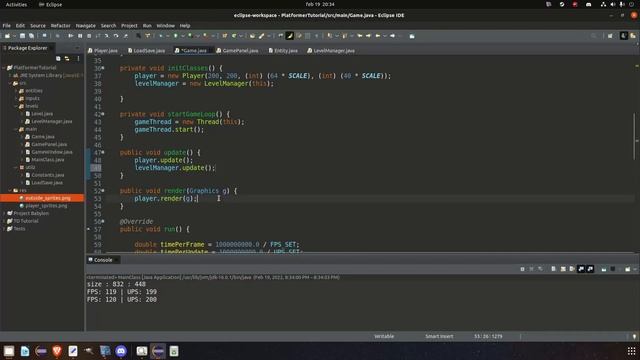The image size is (640, 360).
Task: Collapse the PlatformerTutorial project node
Action: (4, 68)
